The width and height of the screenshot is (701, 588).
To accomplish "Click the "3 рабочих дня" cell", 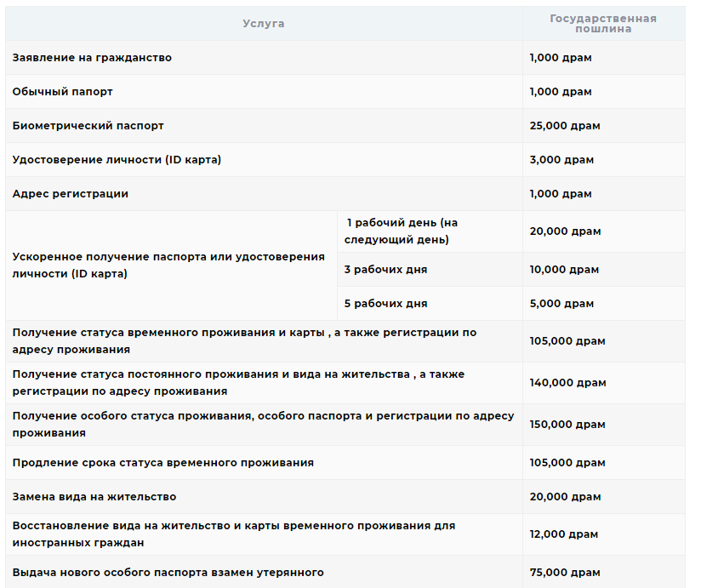I will click(385, 270).
